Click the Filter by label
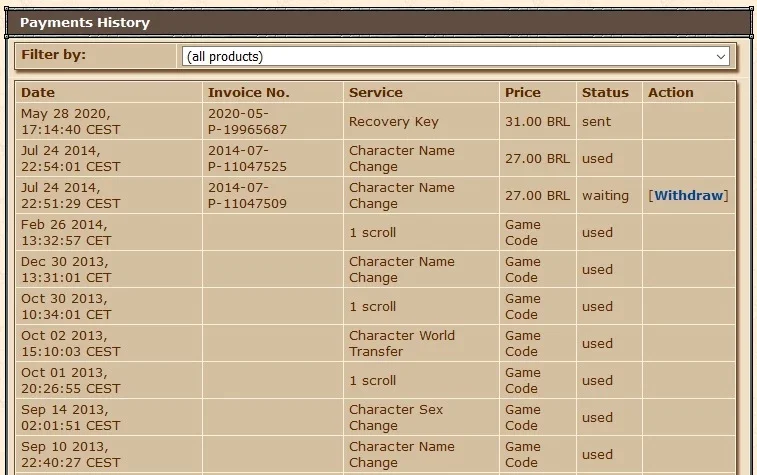Image resolution: width=757 pixels, height=475 pixels. coord(53,55)
